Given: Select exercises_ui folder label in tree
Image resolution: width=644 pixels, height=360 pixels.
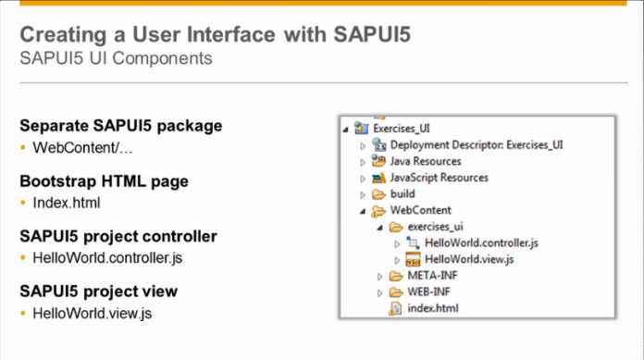Looking at the screenshot, I should click(x=435, y=227).
